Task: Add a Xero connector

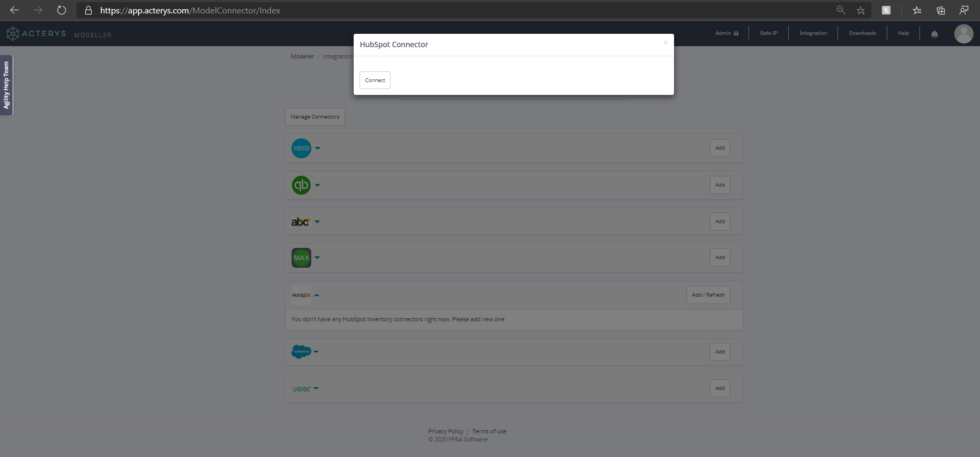Action: tap(720, 148)
